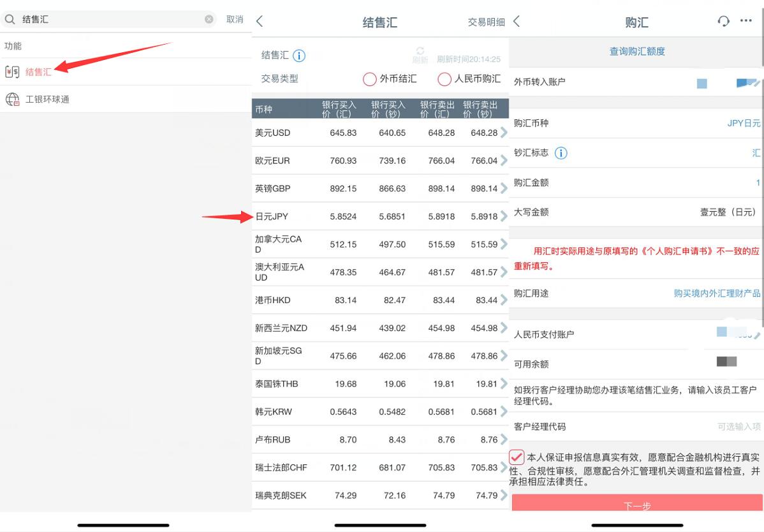This screenshot has width=764, height=532.
Task: Click the 0.5643 KRW buy rate
Action: (x=343, y=411)
